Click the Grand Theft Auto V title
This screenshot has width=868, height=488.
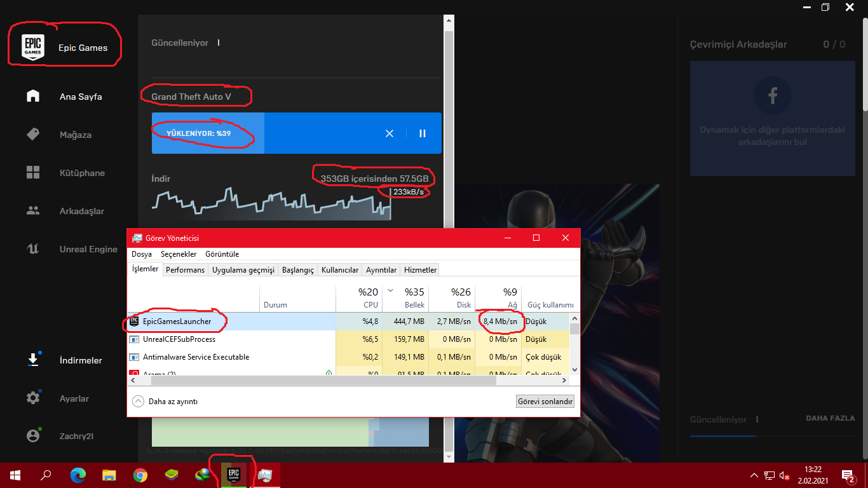tap(191, 97)
